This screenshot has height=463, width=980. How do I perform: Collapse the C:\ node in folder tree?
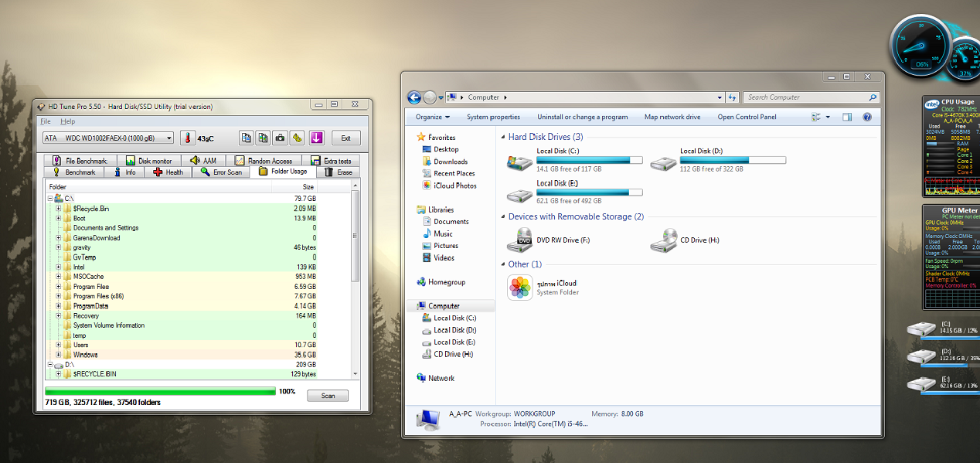pyautogui.click(x=50, y=199)
